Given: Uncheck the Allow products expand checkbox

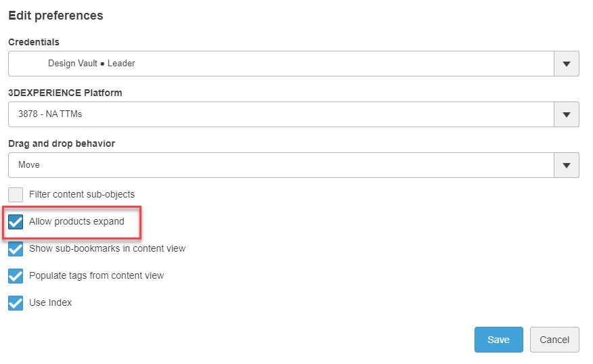Looking at the screenshot, I should click(x=16, y=222).
